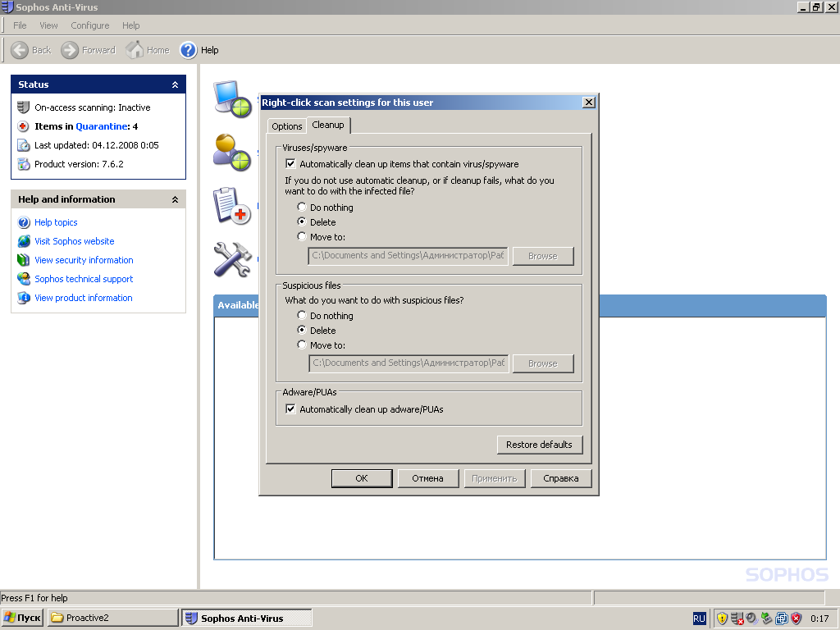This screenshot has height=630, width=840.
Task: Toggle automatic virus/spyware cleanup checkbox
Action: tap(290, 164)
